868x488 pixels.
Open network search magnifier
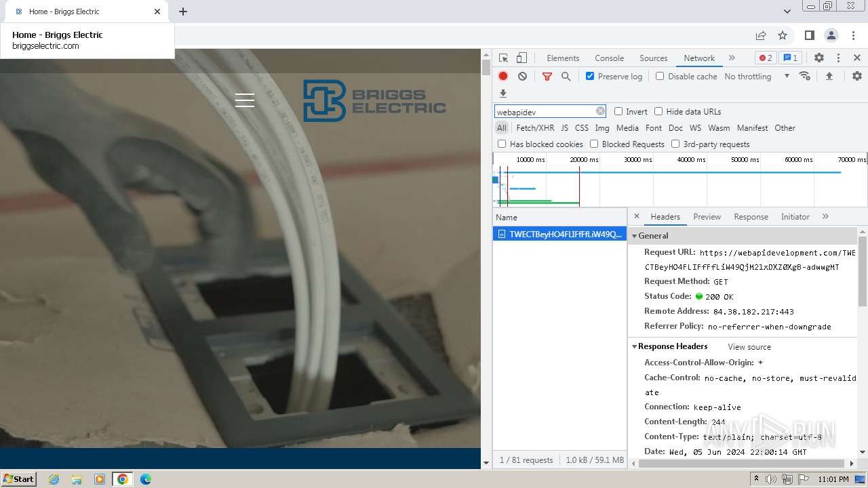(566, 77)
